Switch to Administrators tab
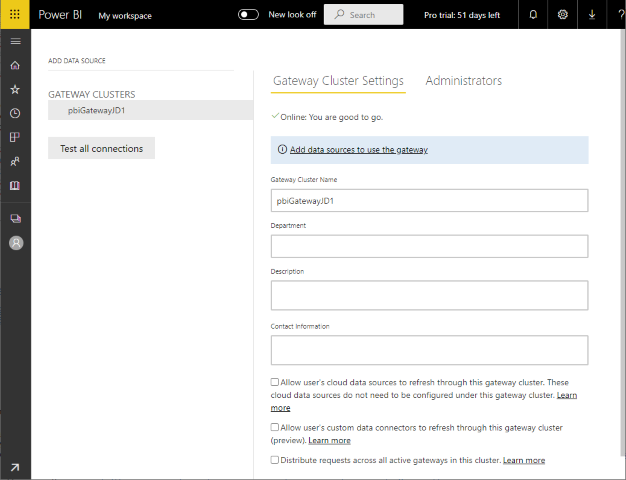The width and height of the screenshot is (626, 480). [464, 81]
